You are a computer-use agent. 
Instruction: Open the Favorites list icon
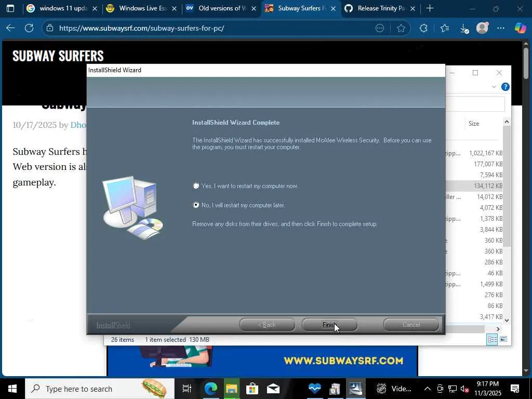(445, 28)
